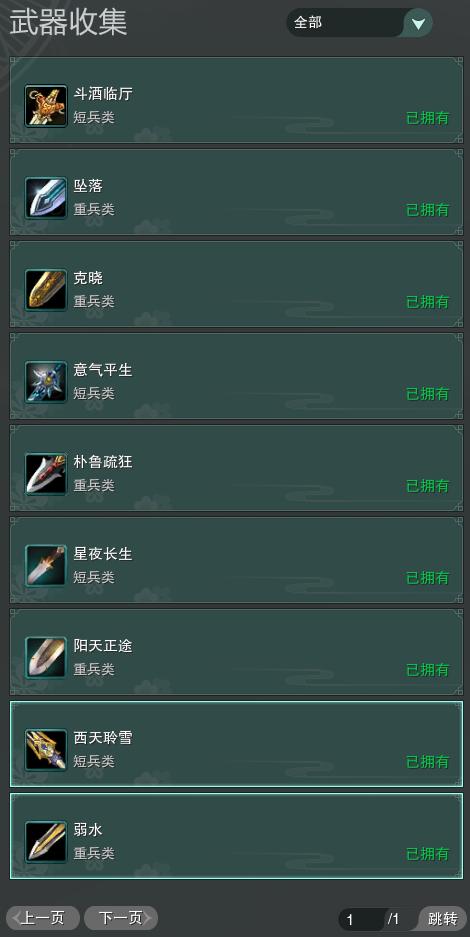The height and width of the screenshot is (937, 470).
Task: Go to next page with 下一页
Action: point(121,918)
